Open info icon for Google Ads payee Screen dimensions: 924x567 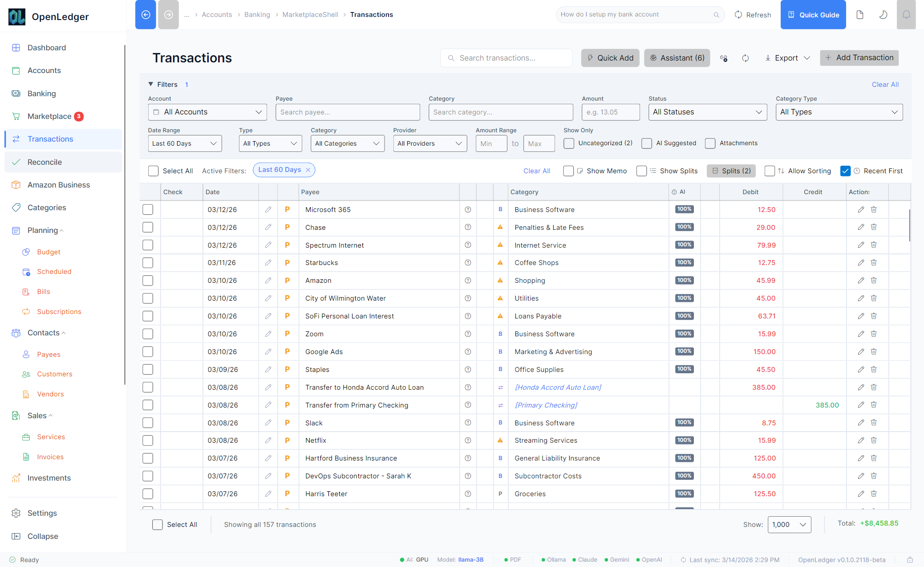(x=468, y=352)
